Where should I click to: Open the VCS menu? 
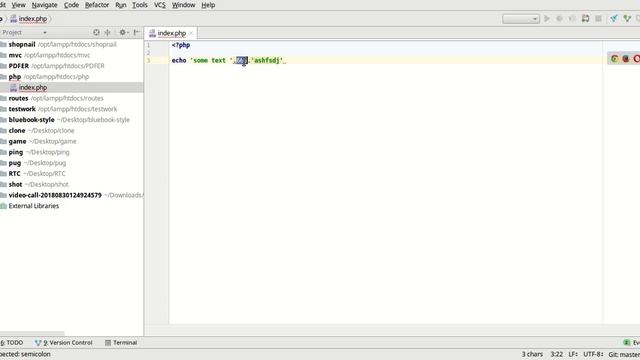pyautogui.click(x=160, y=5)
